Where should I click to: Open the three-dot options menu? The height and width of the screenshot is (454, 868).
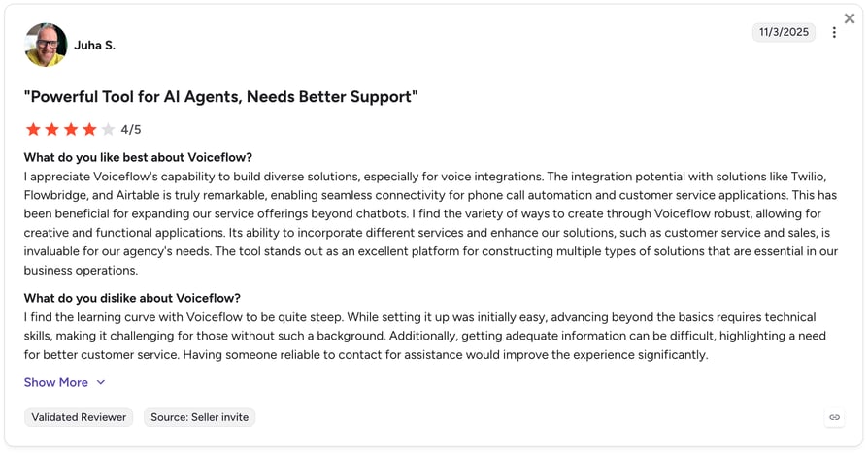click(x=834, y=33)
